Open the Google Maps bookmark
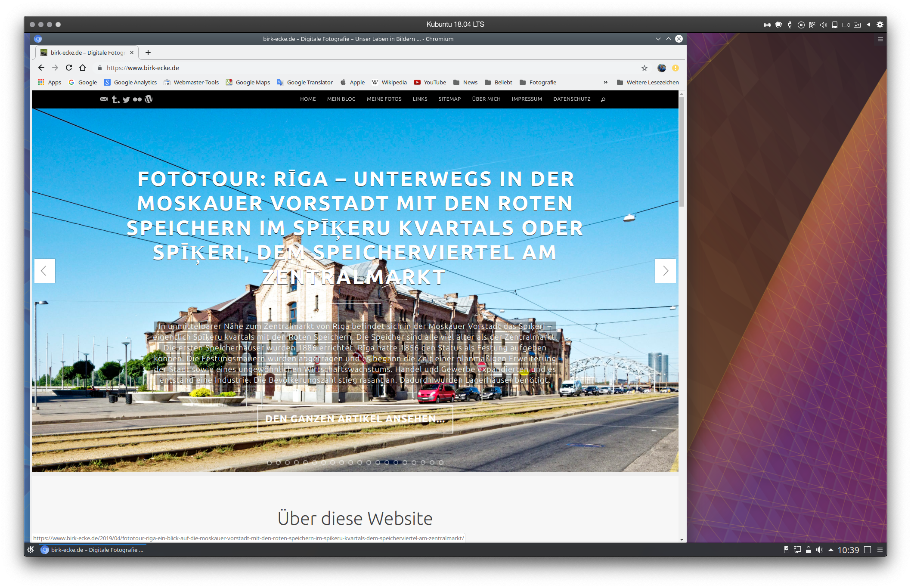Viewport: 911px width, 588px height. click(248, 82)
